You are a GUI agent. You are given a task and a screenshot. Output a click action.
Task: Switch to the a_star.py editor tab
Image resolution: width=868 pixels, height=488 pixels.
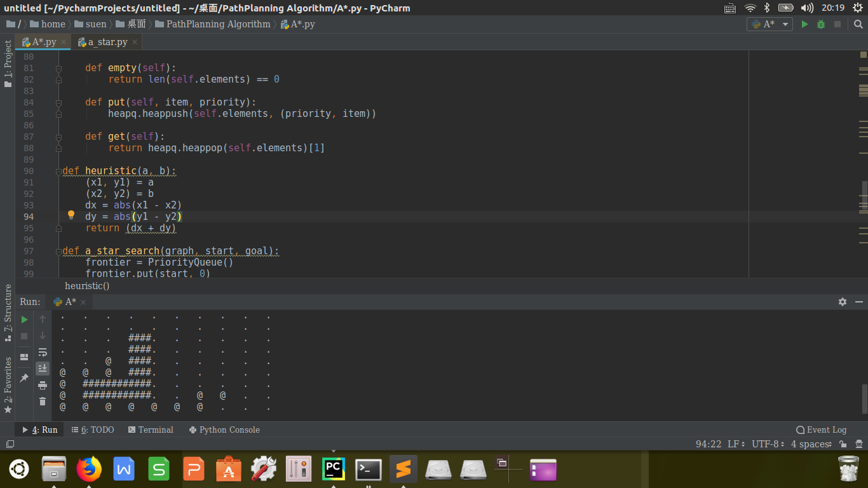(x=107, y=42)
